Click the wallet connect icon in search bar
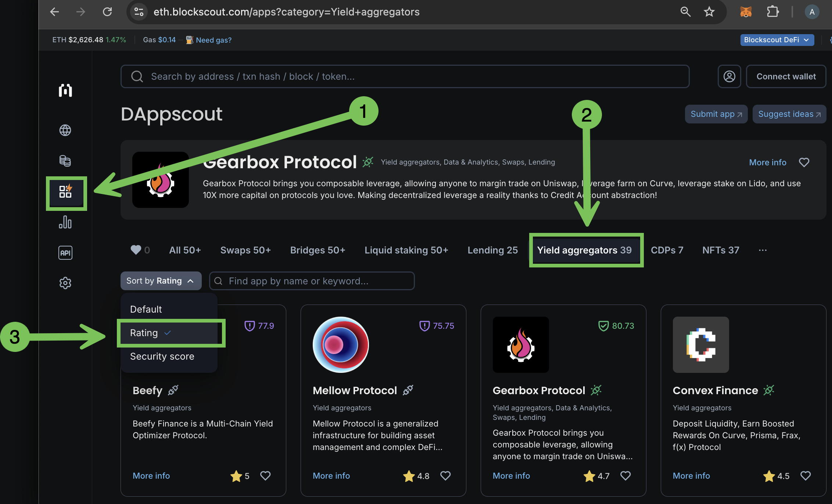832x504 pixels. point(728,76)
